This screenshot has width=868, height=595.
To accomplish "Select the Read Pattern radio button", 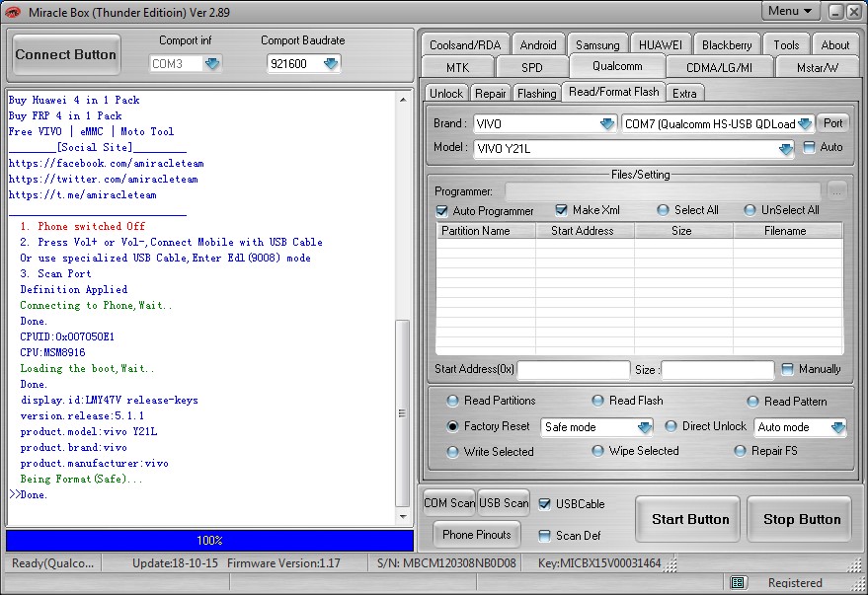I will click(752, 402).
